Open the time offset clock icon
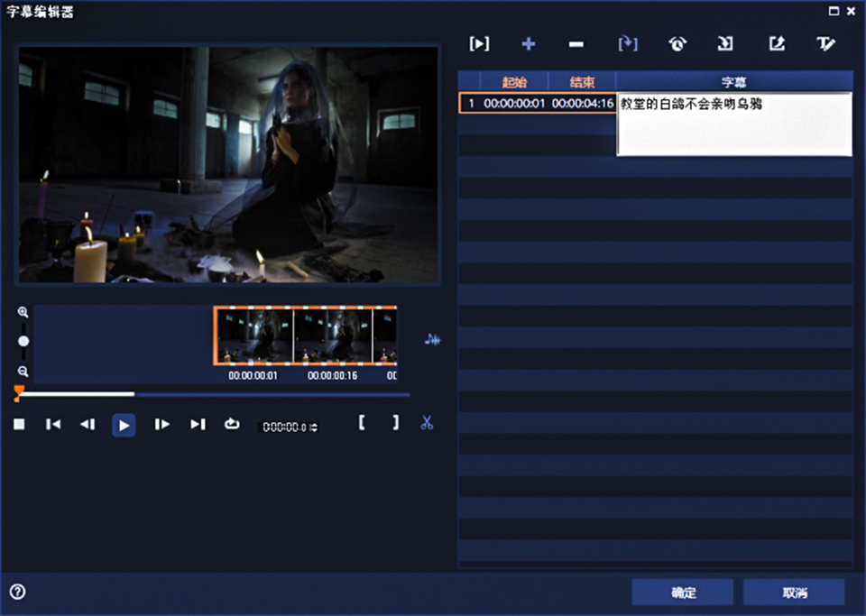The height and width of the screenshot is (616, 866). pyautogui.click(x=677, y=43)
